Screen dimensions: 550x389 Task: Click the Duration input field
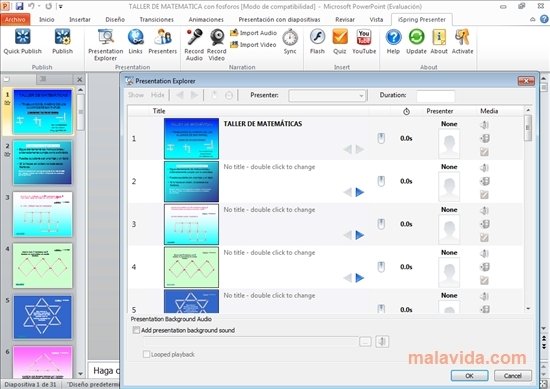[436, 95]
